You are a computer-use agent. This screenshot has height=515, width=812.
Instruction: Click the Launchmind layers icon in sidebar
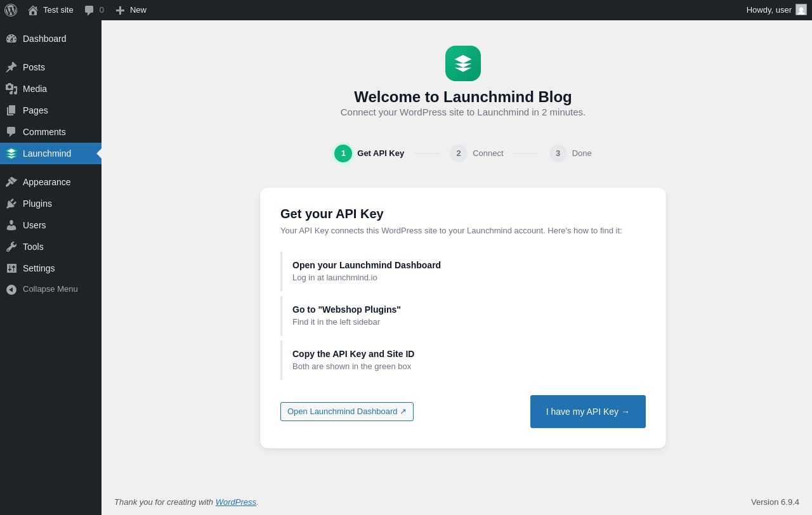coord(11,153)
